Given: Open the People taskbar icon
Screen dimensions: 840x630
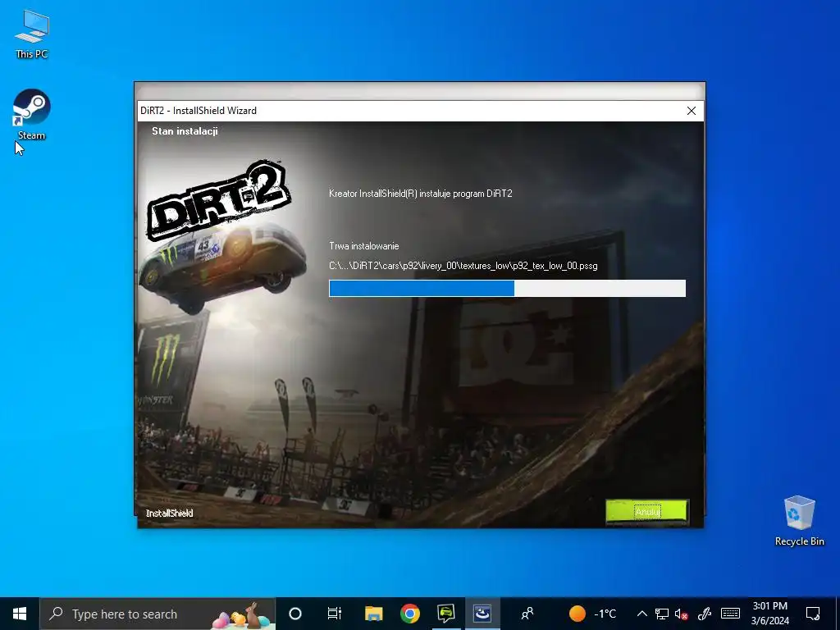Looking at the screenshot, I should point(527,614).
